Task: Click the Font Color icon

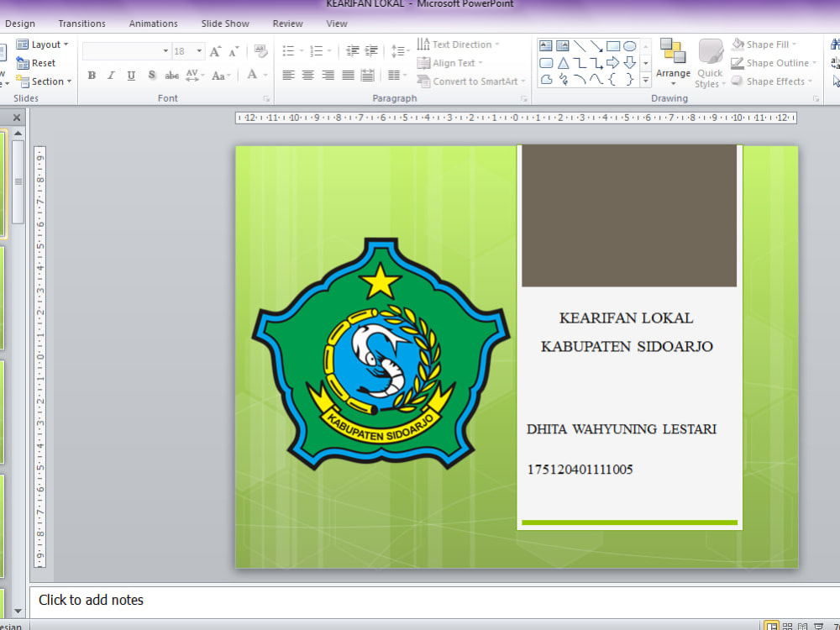Action: pyautogui.click(x=252, y=75)
